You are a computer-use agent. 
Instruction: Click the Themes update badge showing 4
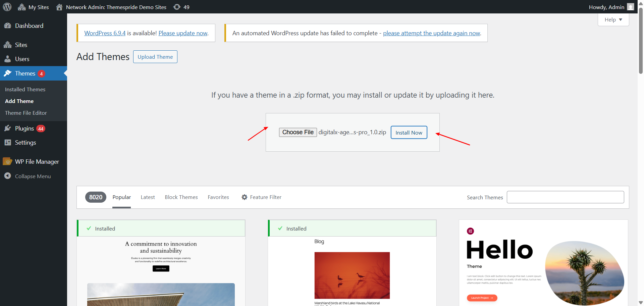(41, 73)
